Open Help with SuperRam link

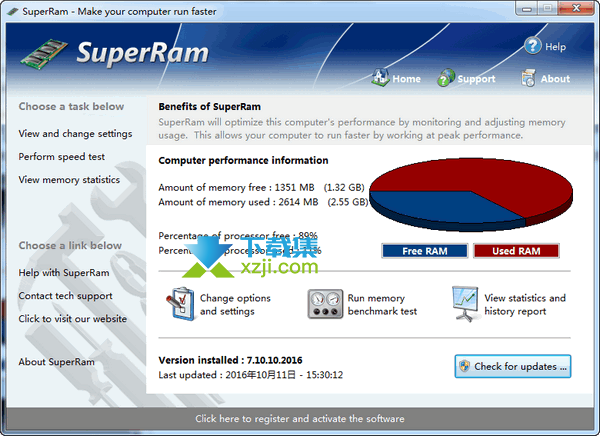click(x=64, y=273)
